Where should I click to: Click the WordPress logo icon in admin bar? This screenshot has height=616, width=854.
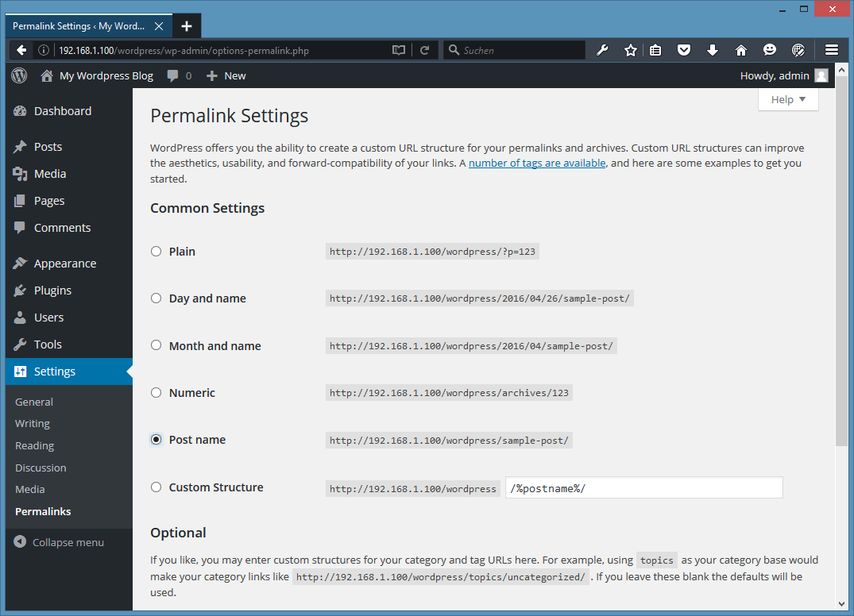20,75
